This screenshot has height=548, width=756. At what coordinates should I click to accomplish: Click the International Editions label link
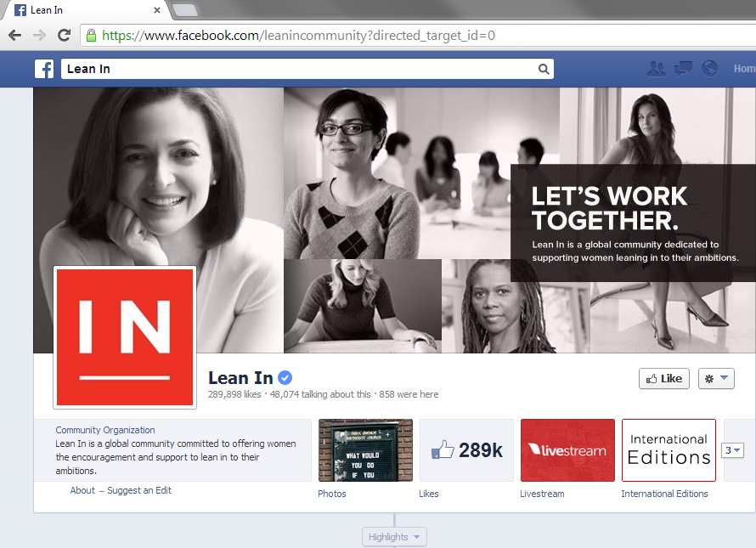664,494
